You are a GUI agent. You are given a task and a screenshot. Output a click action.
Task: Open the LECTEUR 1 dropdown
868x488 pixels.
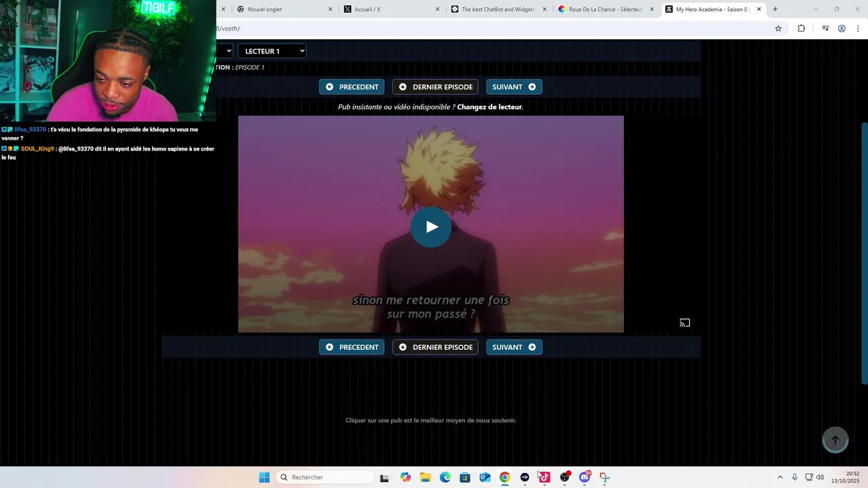(272, 51)
